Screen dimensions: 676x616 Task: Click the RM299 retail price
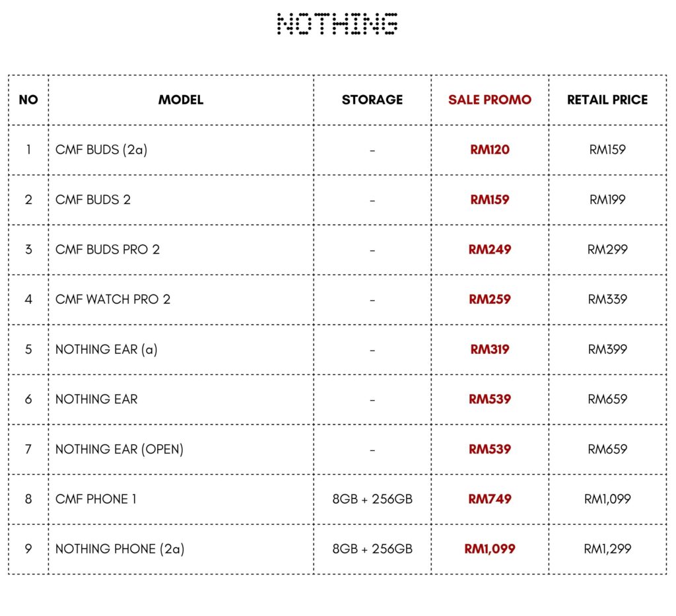[607, 250]
